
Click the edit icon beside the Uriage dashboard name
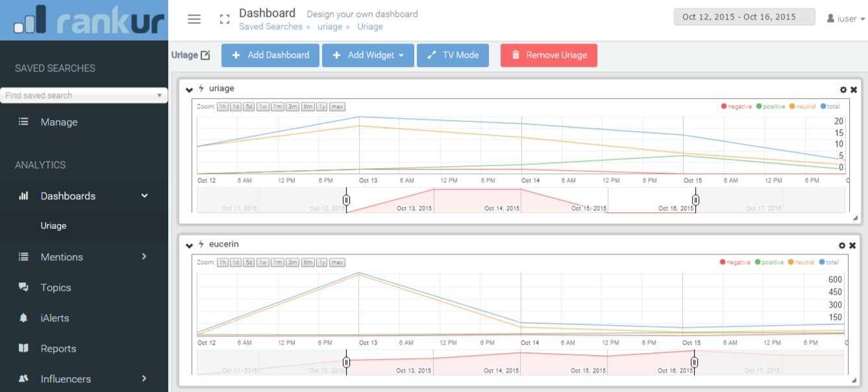pos(205,55)
